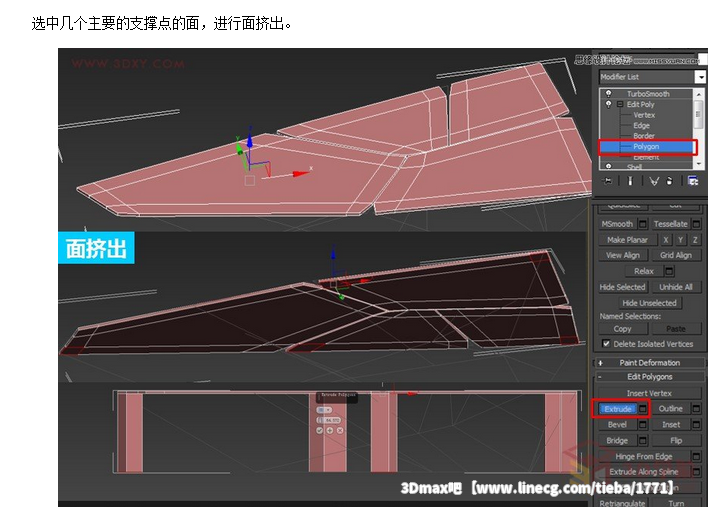Open Hinge From Edge settings box
This screenshot has height=507, width=713.
point(696,457)
